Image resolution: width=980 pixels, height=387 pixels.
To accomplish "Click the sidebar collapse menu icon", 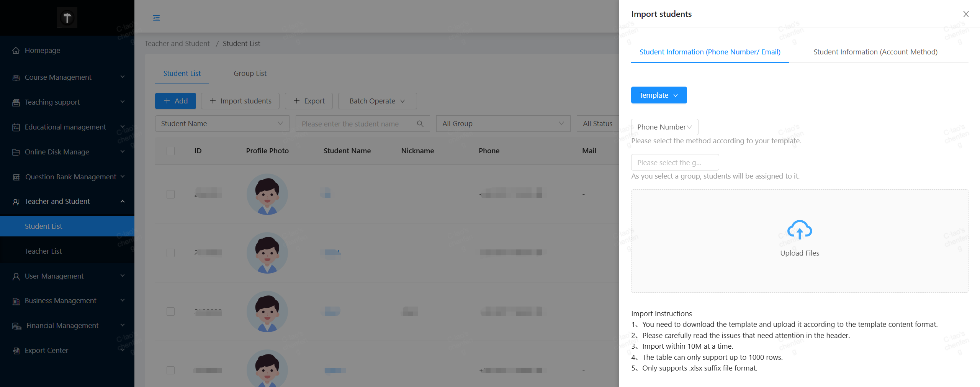I will coord(156,18).
